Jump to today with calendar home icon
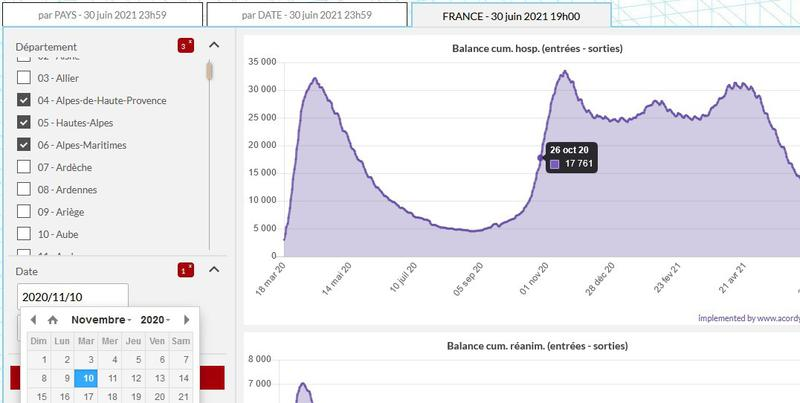The width and height of the screenshot is (800, 403). pos(53,320)
